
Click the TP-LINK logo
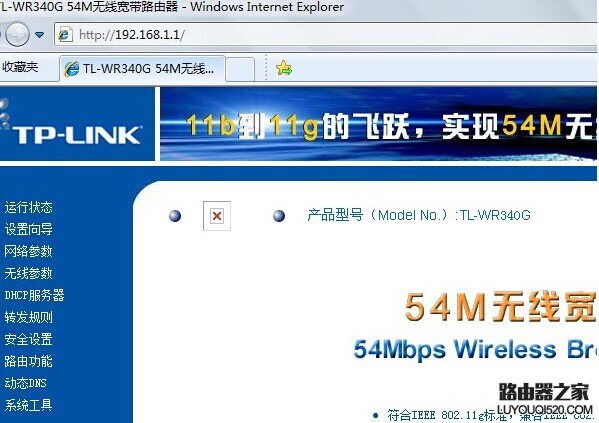(x=78, y=135)
